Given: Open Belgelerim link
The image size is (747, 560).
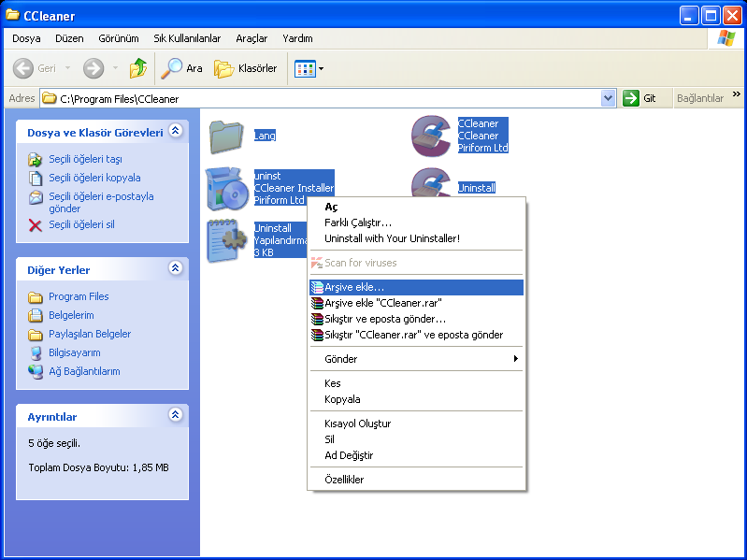Looking at the screenshot, I should point(71,315).
